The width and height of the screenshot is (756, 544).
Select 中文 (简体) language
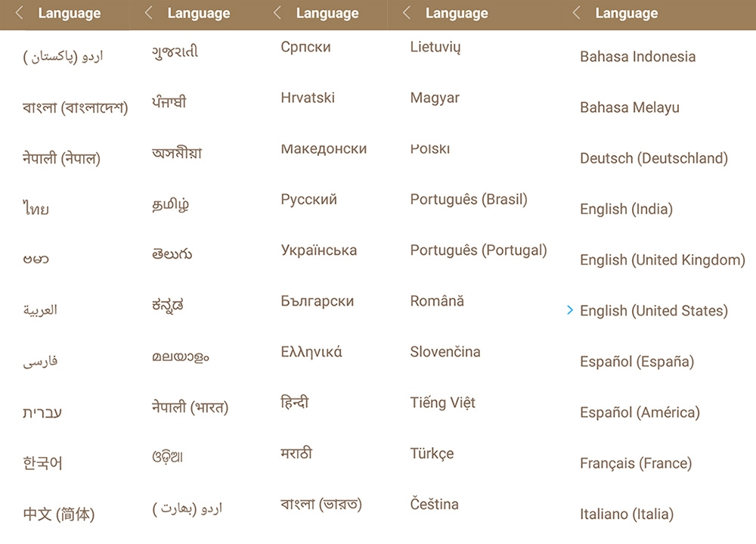pyautogui.click(x=59, y=514)
